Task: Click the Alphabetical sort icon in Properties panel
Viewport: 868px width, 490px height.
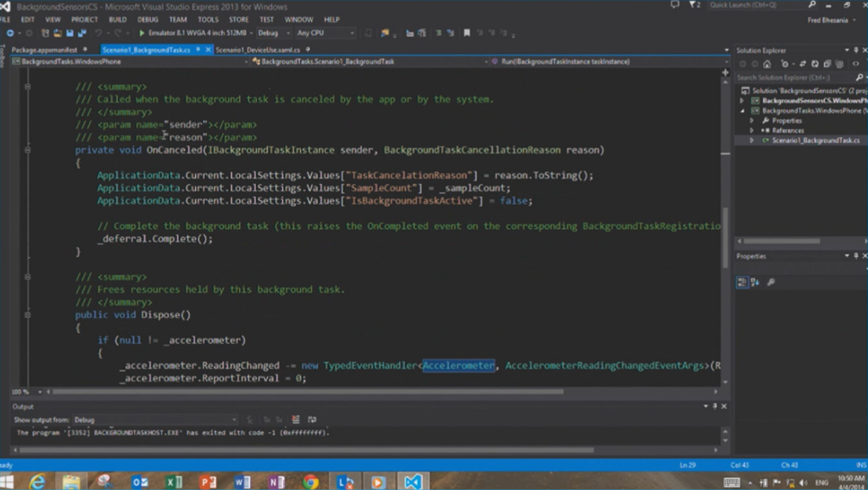Action: [x=755, y=282]
